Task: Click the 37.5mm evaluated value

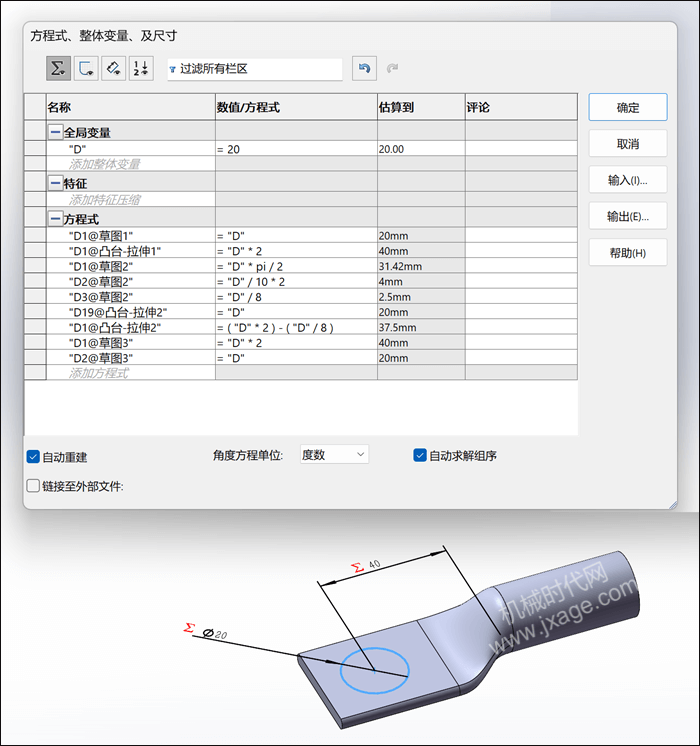Action: pos(421,327)
